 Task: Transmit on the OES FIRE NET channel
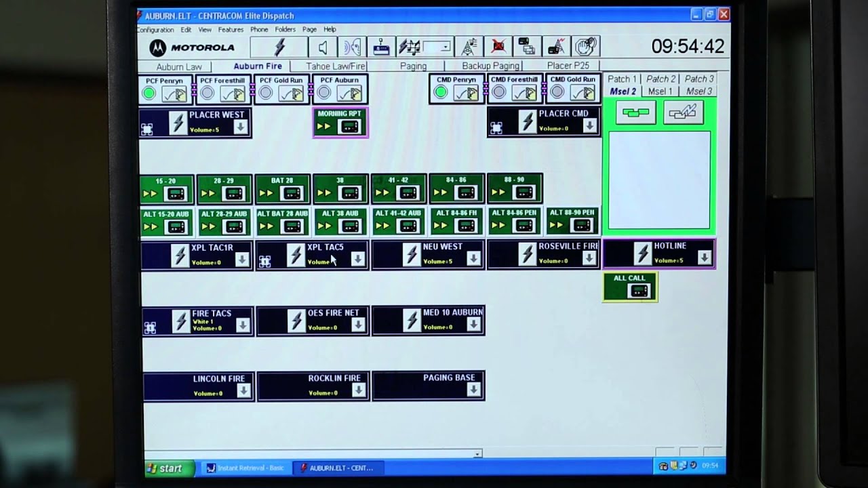[x=296, y=321]
